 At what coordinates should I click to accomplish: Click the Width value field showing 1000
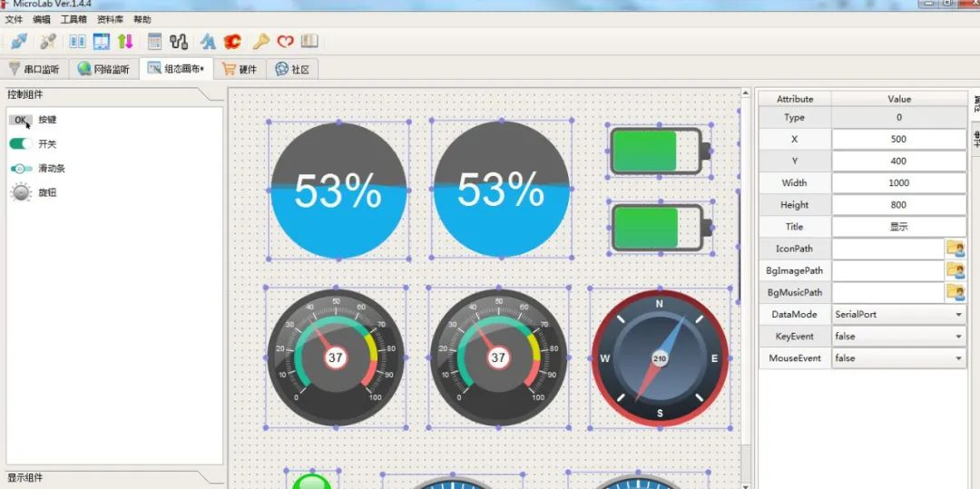point(898,183)
